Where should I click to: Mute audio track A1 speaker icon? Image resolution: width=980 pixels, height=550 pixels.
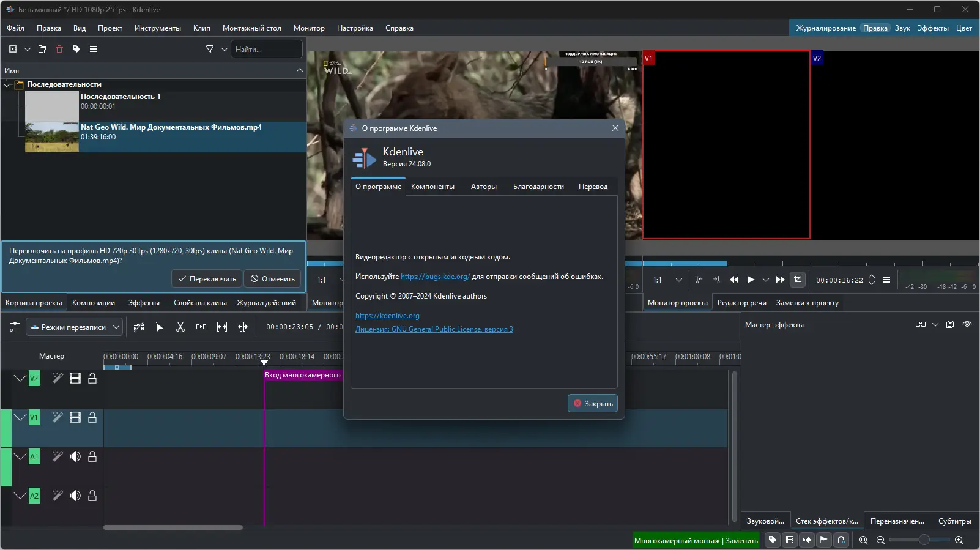[x=75, y=456]
